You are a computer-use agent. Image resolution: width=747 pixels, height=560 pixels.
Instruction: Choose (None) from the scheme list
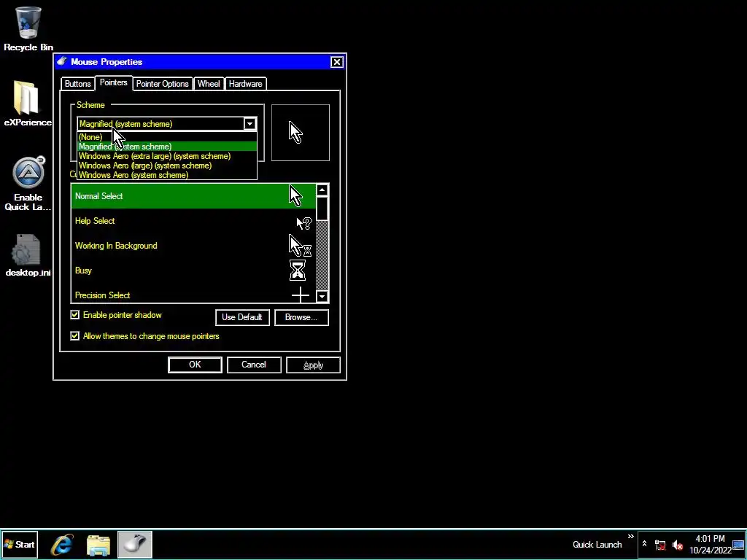(167, 137)
